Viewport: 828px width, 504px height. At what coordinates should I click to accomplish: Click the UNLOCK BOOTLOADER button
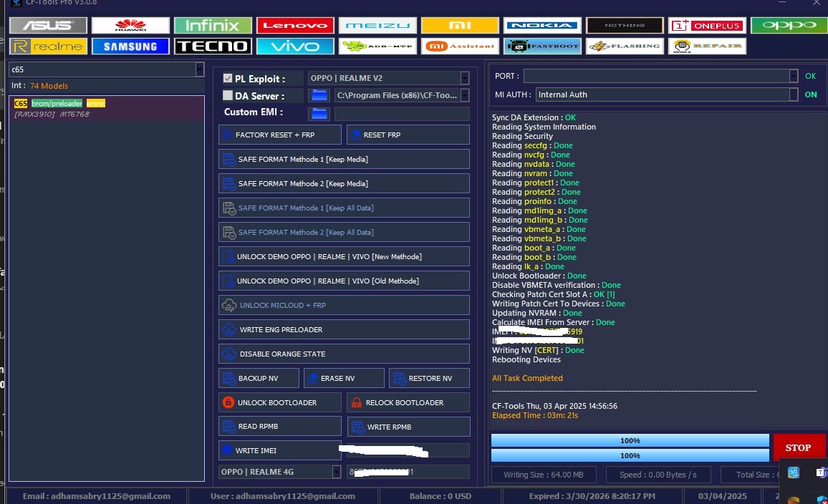pyautogui.click(x=280, y=402)
